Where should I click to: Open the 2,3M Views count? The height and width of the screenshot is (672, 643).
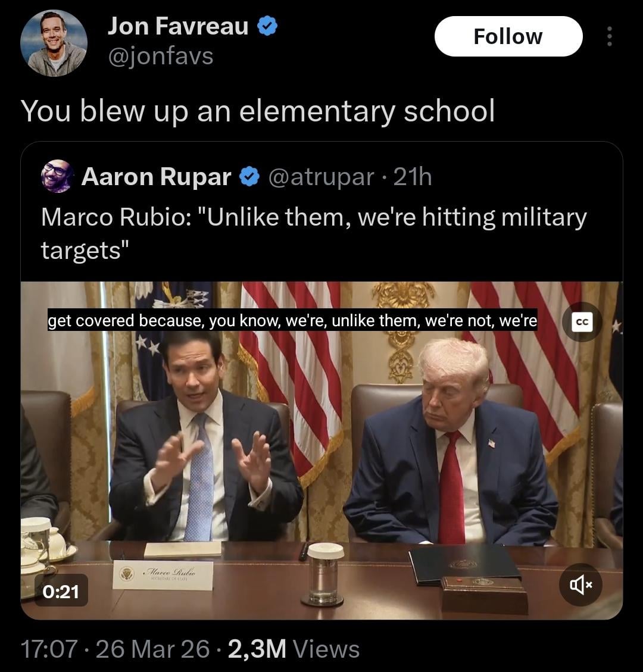click(x=293, y=649)
